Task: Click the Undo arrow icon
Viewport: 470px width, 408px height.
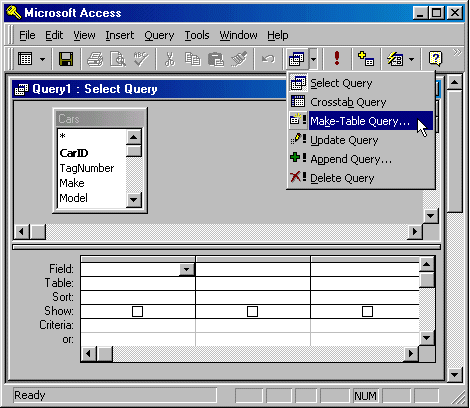Action: (268, 59)
